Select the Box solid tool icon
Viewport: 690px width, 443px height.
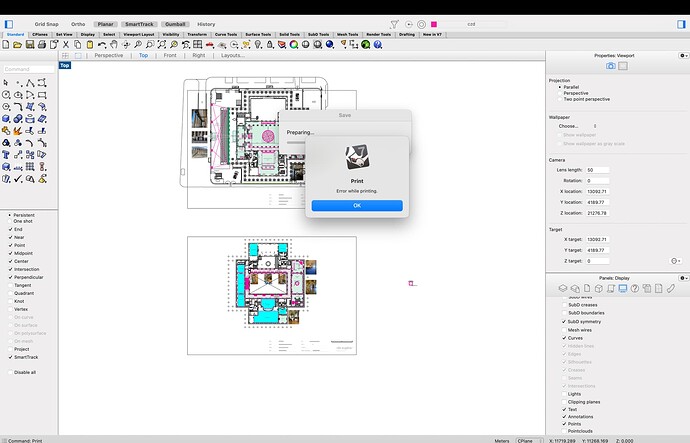click(x=6, y=119)
